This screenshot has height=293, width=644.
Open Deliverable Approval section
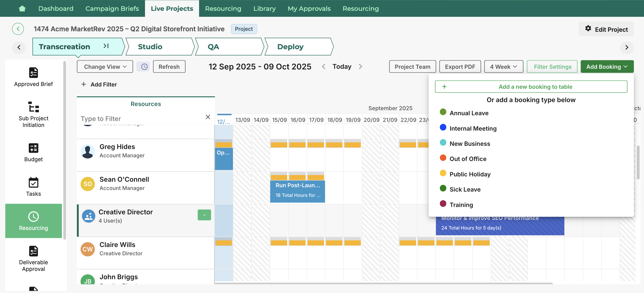click(33, 258)
